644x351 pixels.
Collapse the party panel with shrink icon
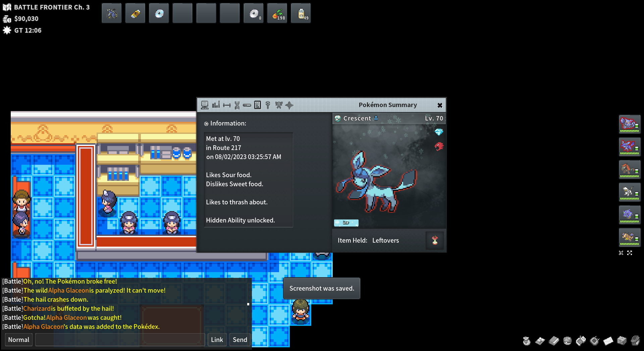pos(621,253)
